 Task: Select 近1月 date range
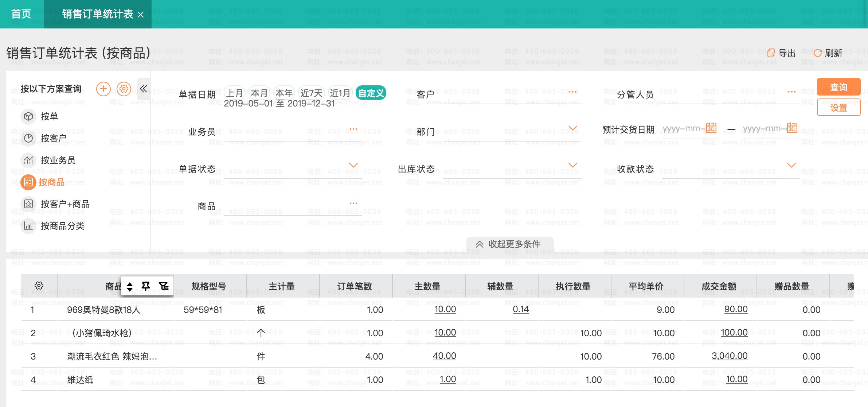click(x=340, y=93)
